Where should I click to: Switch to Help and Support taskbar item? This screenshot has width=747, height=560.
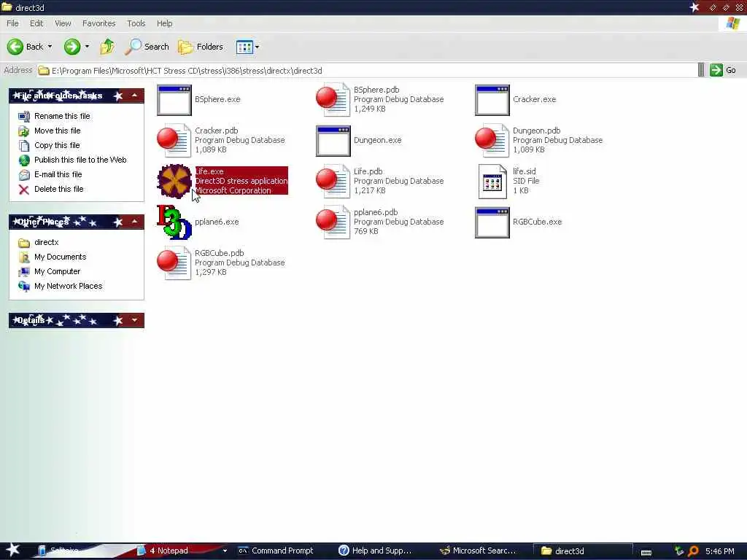click(x=375, y=551)
